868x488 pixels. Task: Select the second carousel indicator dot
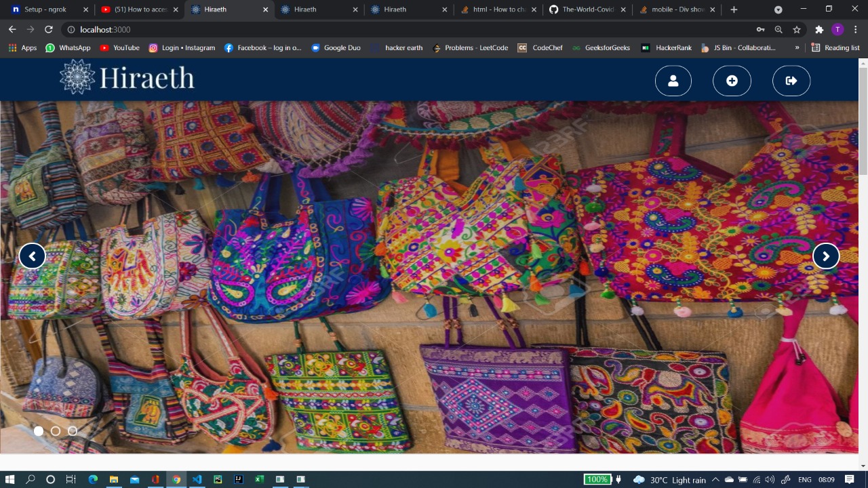(56, 431)
